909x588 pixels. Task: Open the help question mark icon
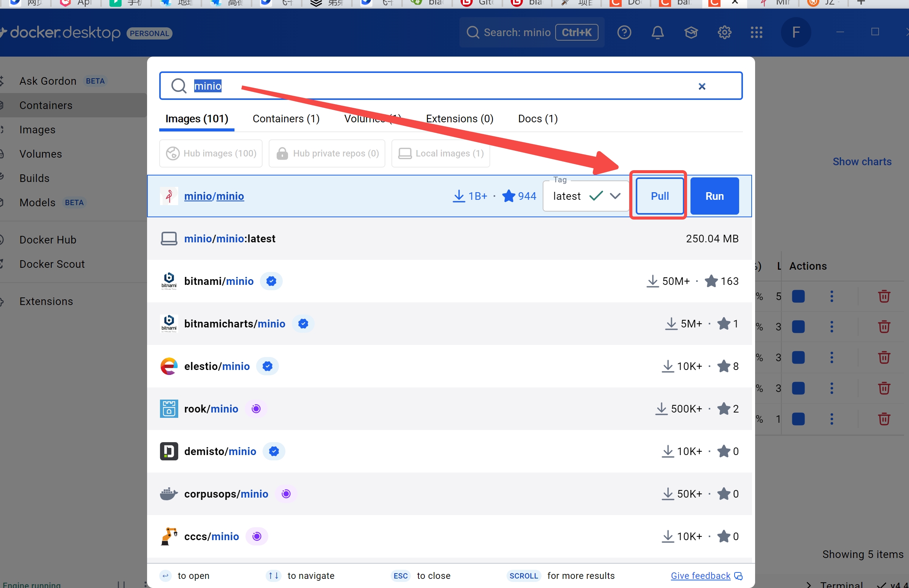pos(624,32)
